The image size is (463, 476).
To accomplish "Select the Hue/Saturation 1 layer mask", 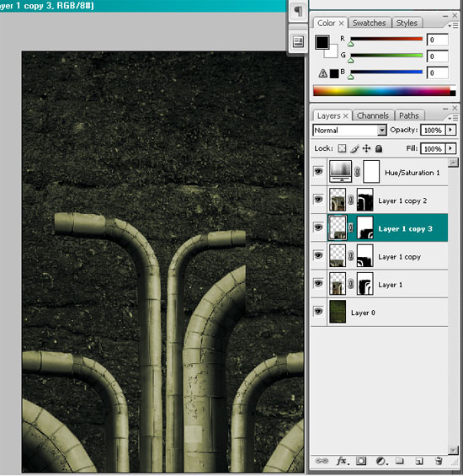I will click(x=371, y=172).
